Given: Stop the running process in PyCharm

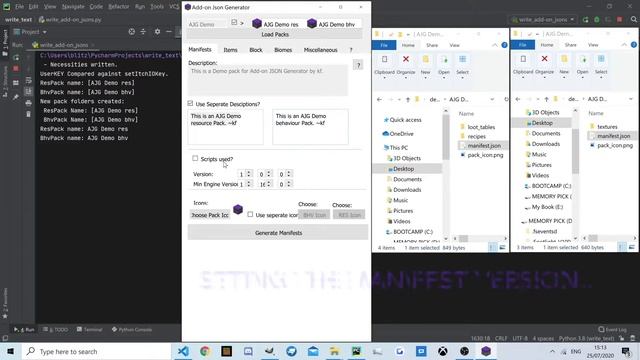Looking at the screenshot, I should (x=16, y=69).
